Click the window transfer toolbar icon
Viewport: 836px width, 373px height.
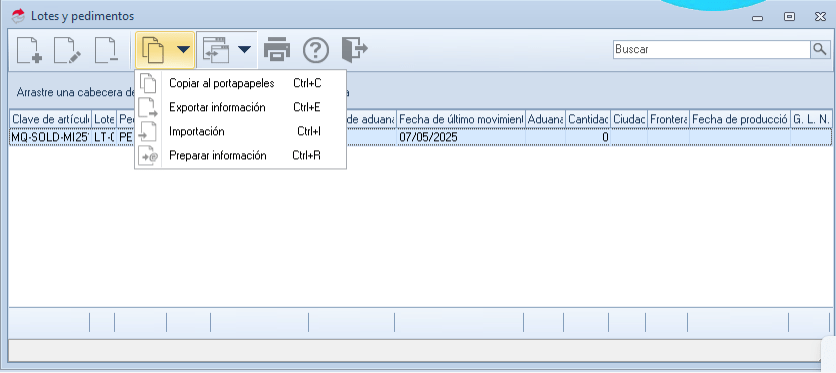click(x=216, y=50)
